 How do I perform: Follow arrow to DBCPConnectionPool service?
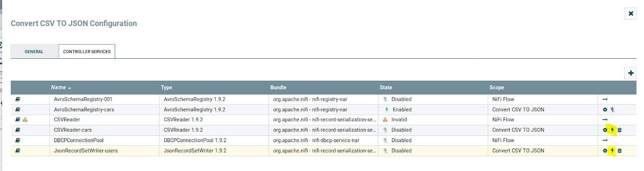tap(605, 140)
